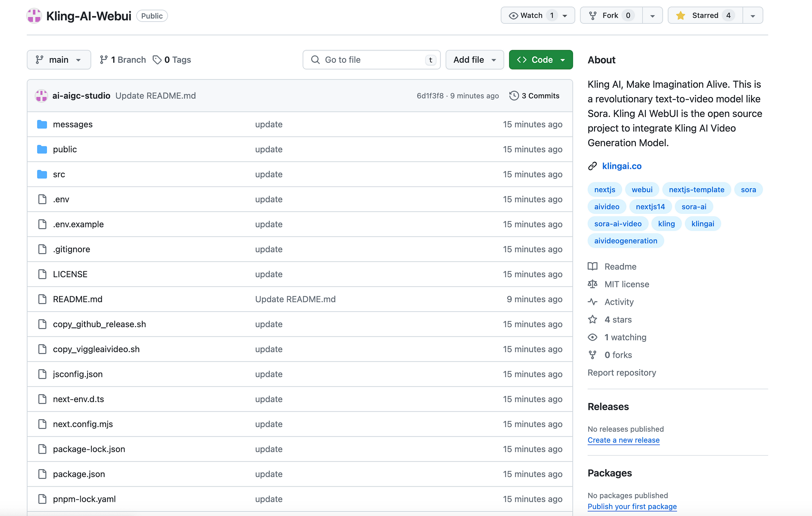Click the .gitignore file icon
The image size is (812, 516).
click(42, 249)
